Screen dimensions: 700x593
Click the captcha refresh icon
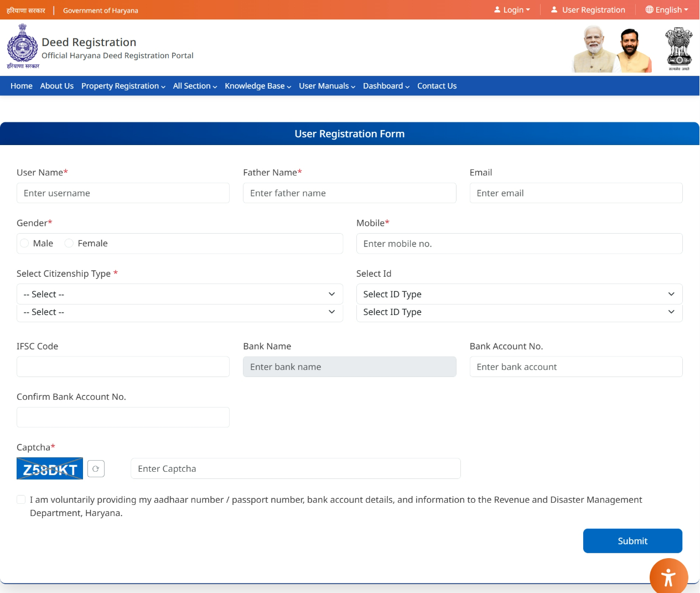point(96,469)
